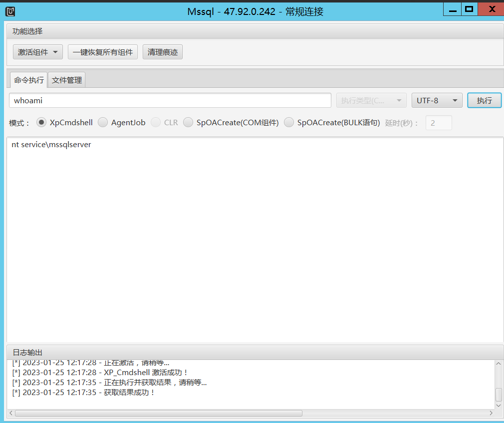Select AgentJob mode radio button
This screenshot has width=504, height=423.
(102, 123)
